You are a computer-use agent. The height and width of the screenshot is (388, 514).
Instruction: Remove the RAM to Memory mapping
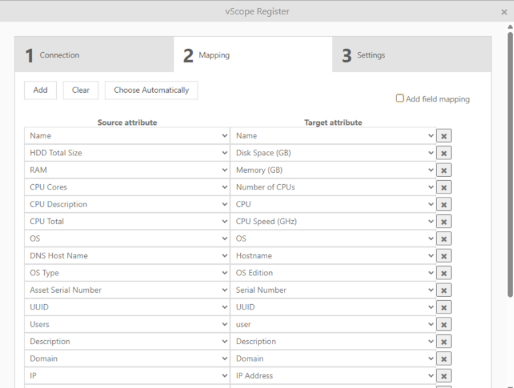click(x=444, y=170)
